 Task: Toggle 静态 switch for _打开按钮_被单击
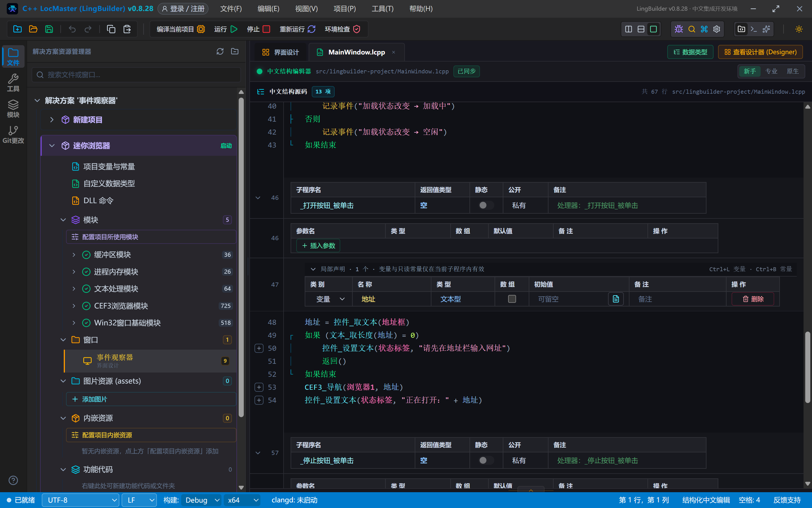486,205
